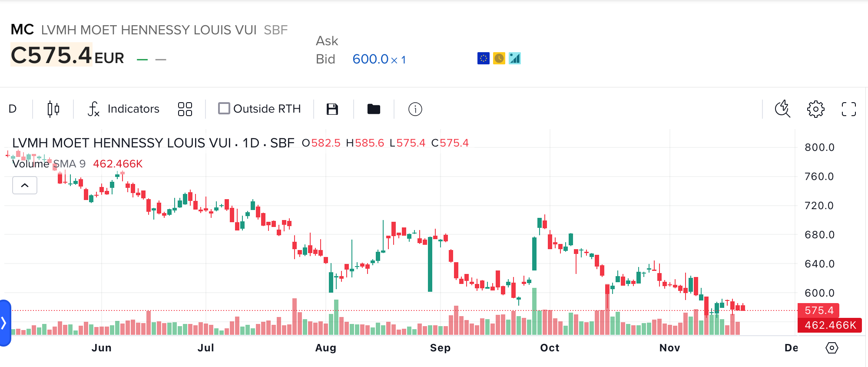Click the teal bar-chart data icon
868x367 pixels.
click(515, 58)
